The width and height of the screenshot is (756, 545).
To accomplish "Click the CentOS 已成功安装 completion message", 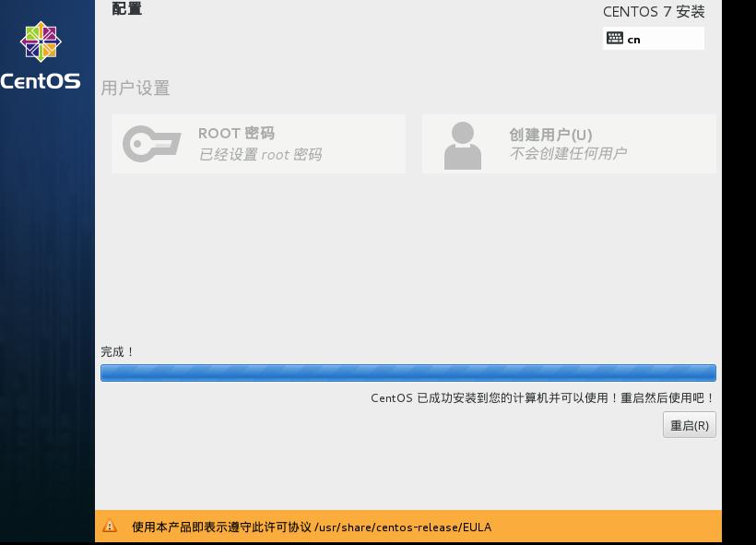I will click(x=542, y=397).
